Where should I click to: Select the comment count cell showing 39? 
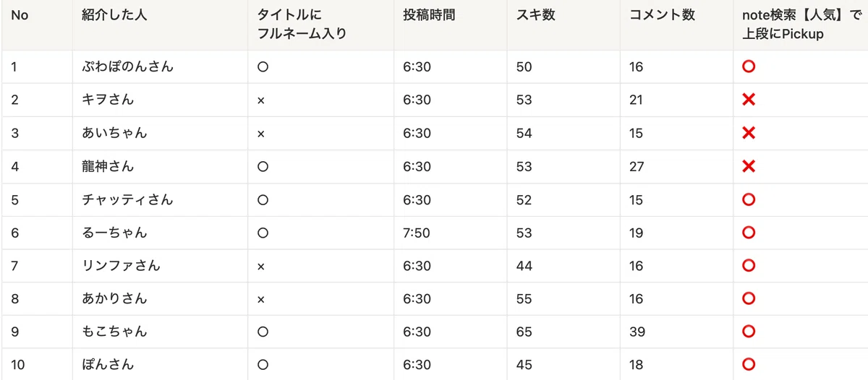click(x=637, y=332)
